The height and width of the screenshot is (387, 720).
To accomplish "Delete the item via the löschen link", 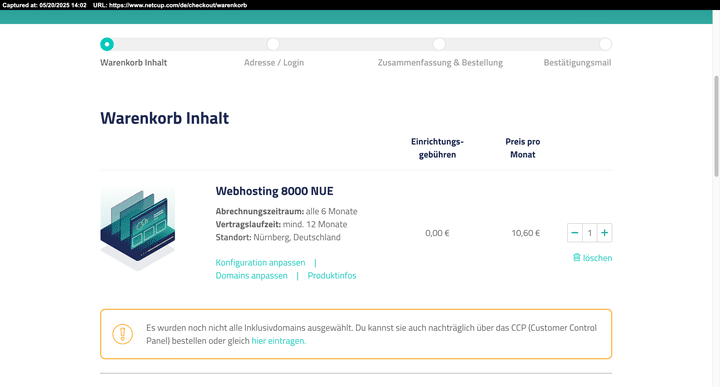I will (x=597, y=258).
